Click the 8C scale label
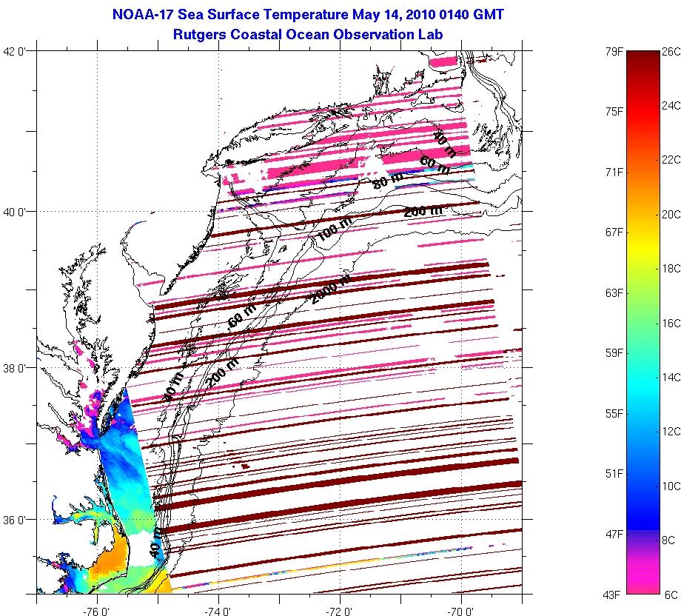 tap(668, 540)
